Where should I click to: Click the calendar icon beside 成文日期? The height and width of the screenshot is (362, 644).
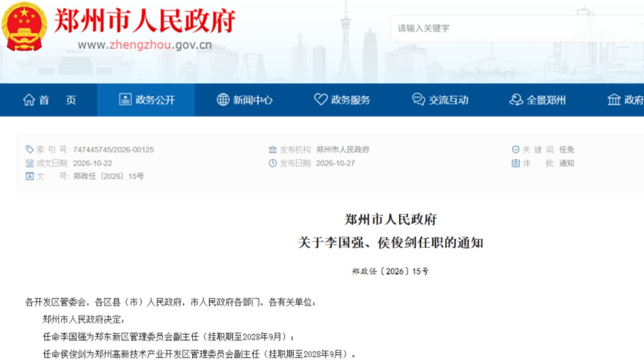[x=30, y=163]
